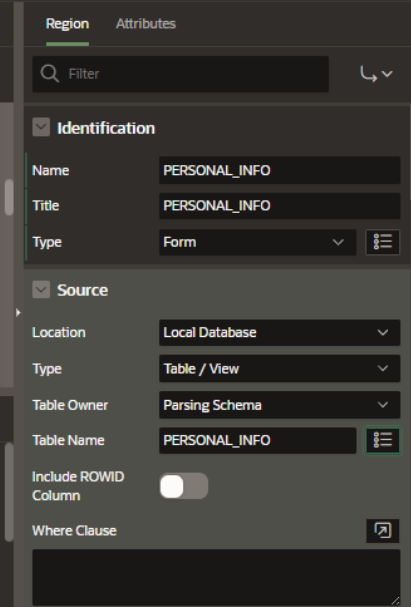Image resolution: width=411 pixels, height=607 pixels.
Task: Click the Identification section heading
Action: point(106,128)
